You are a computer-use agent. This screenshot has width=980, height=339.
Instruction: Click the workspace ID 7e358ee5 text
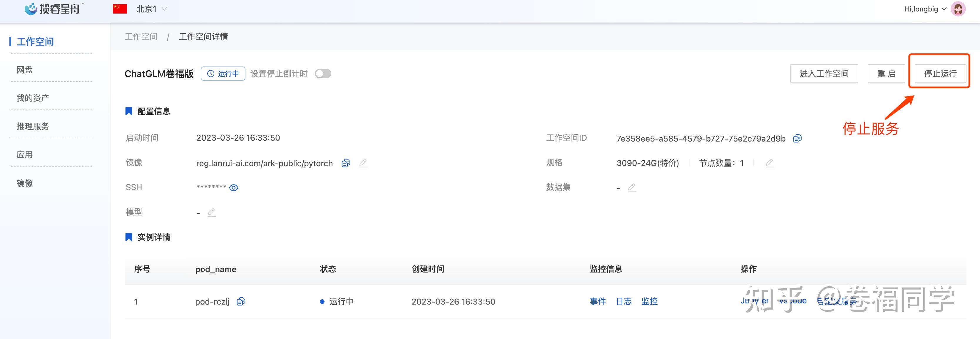[x=701, y=139]
